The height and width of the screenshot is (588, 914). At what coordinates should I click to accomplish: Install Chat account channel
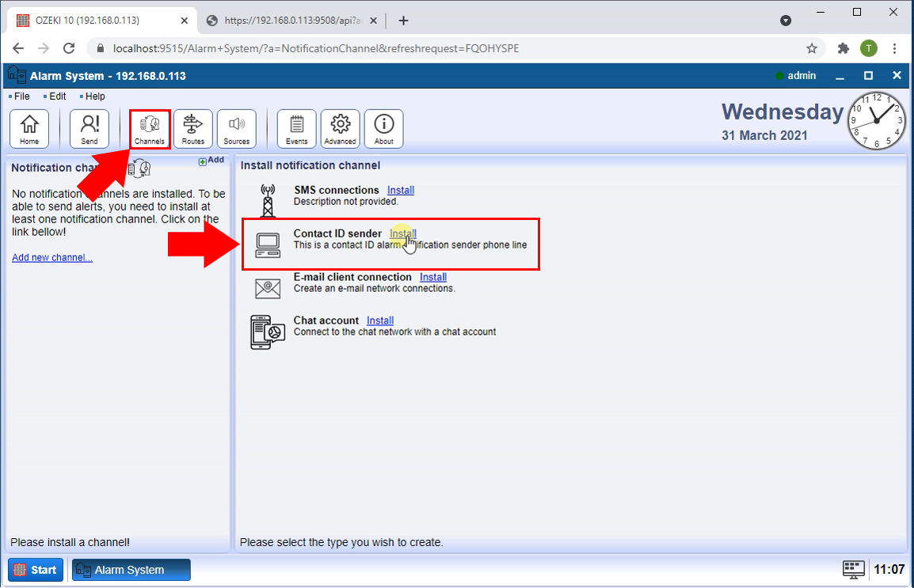click(x=380, y=321)
